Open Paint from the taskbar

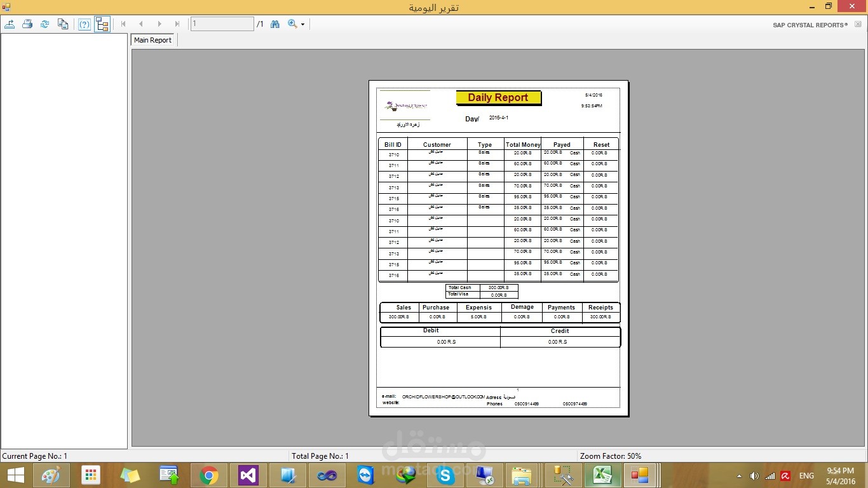(51, 475)
